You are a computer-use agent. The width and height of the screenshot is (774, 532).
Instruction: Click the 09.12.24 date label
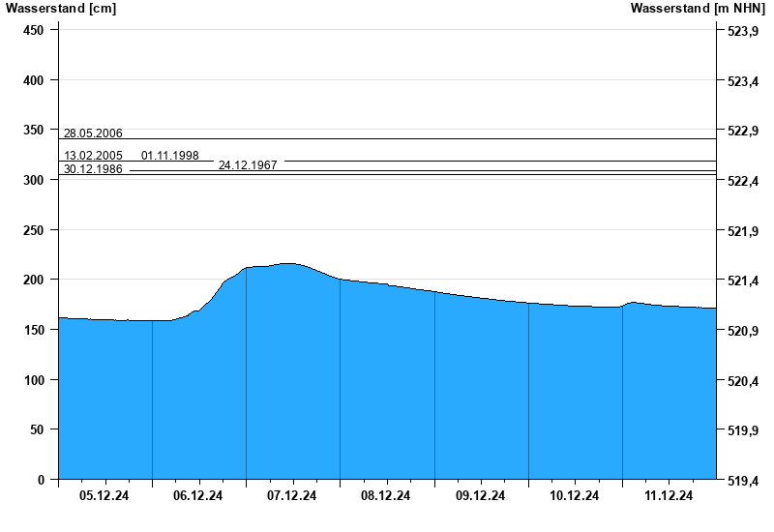tap(480, 496)
